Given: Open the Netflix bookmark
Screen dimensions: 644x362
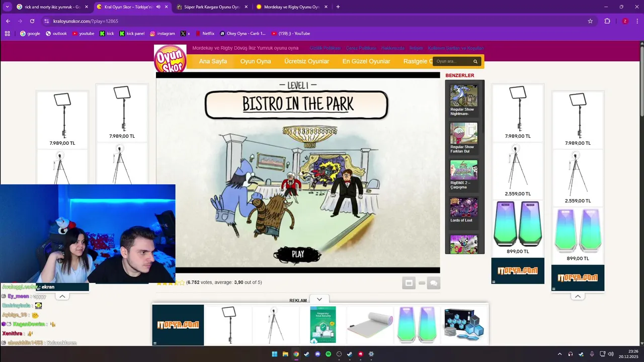Looking at the screenshot, I should (205, 34).
